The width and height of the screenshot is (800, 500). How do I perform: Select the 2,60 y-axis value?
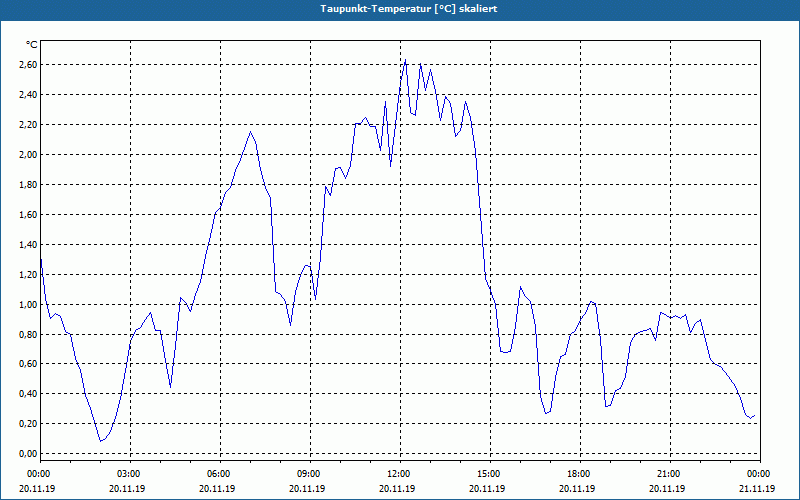coord(29,65)
